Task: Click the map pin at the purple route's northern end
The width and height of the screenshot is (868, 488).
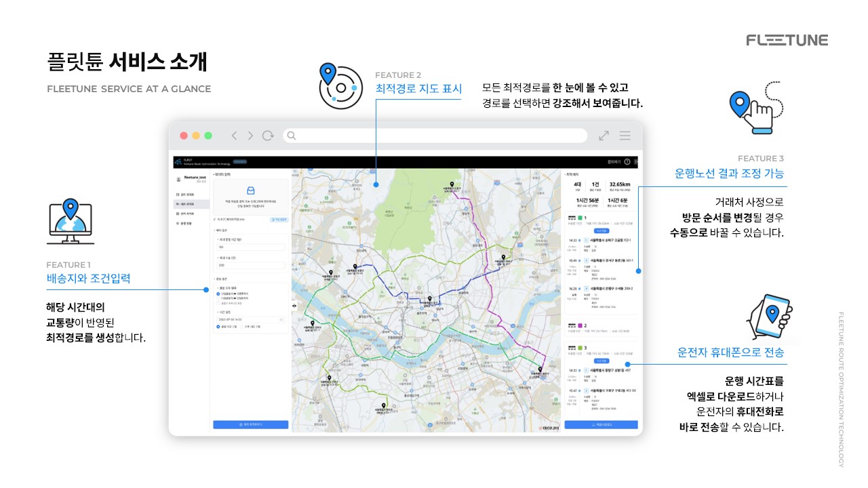Action: click(452, 184)
